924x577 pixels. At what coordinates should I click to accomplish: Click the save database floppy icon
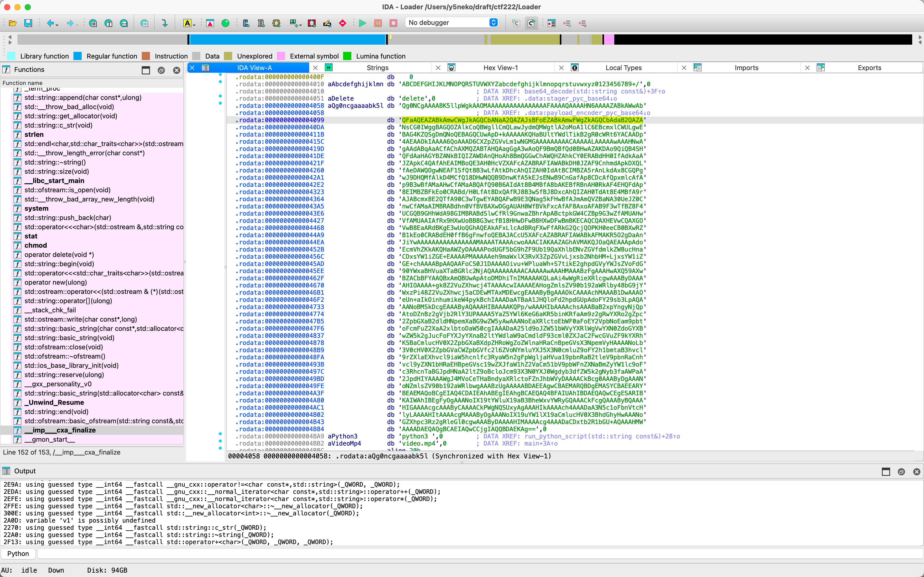(x=28, y=23)
